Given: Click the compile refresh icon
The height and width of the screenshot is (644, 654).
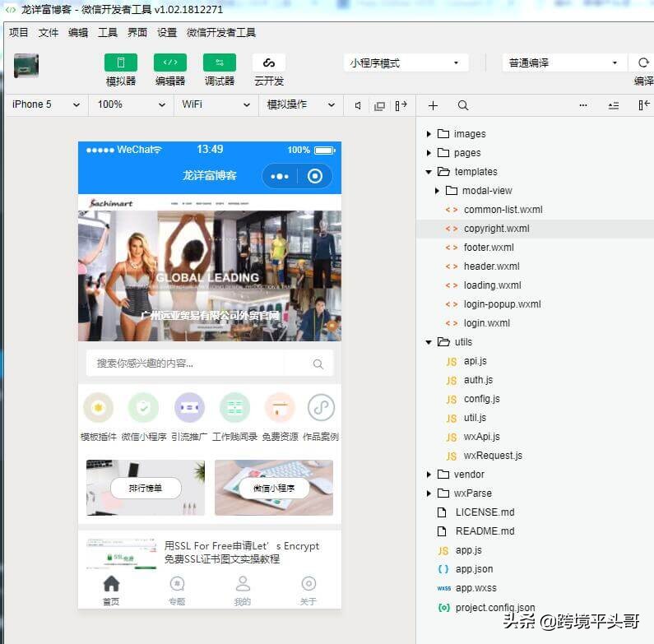Looking at the screenshot, I should (x=643, y=63).
